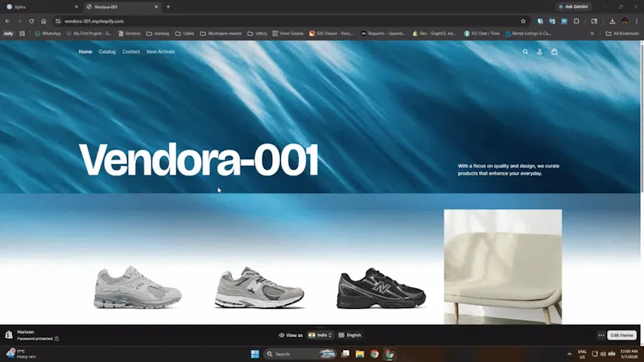Open the Hiren Solanki bookmark
644x362 pixels.
pos(288,34)
